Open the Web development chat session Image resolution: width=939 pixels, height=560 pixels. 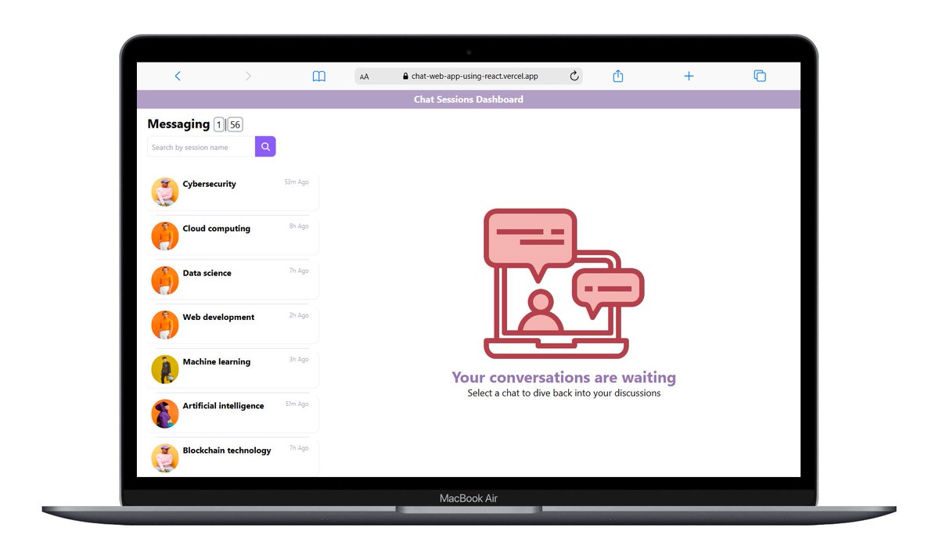233,325
